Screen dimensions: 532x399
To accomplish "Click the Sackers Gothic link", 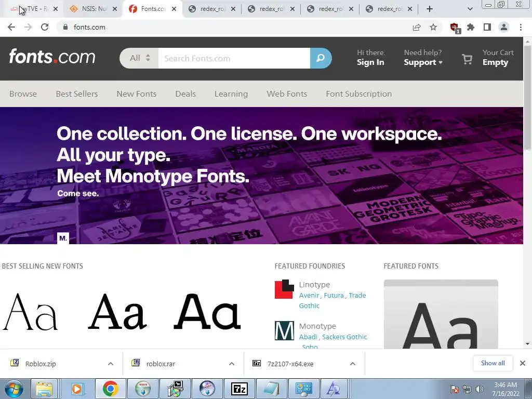I will [344, 337].
